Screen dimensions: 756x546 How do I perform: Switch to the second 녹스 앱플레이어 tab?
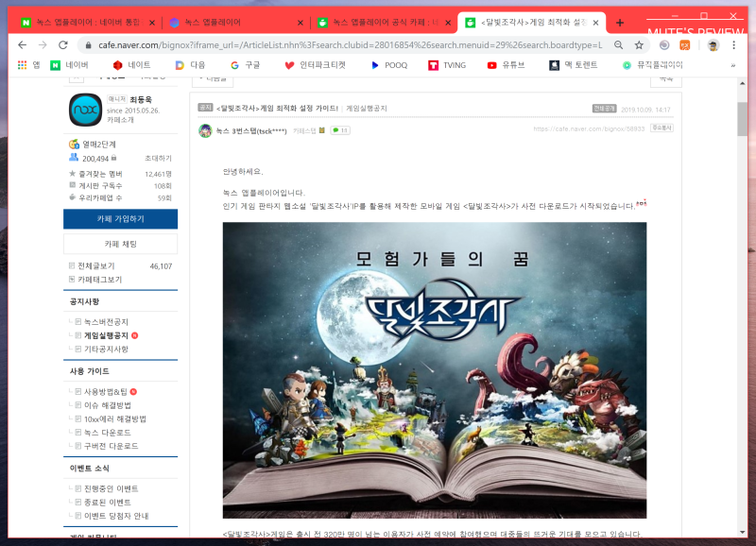click(234, 23)
